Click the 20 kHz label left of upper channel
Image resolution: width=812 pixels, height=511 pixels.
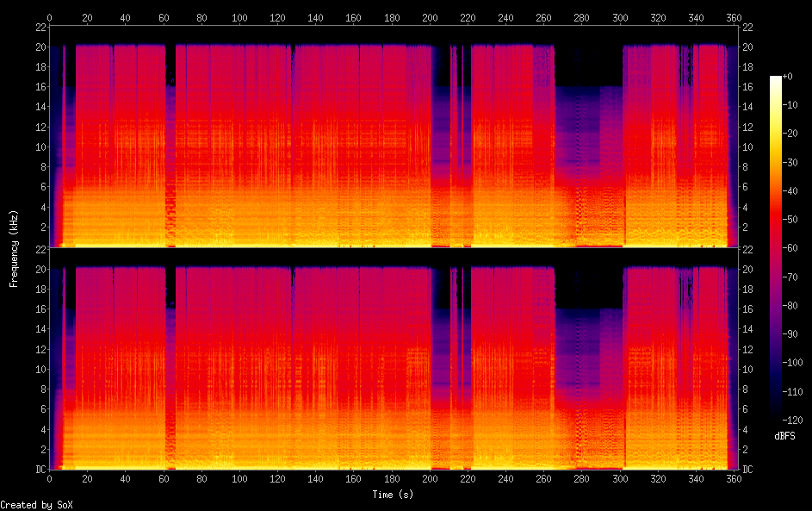39,47
